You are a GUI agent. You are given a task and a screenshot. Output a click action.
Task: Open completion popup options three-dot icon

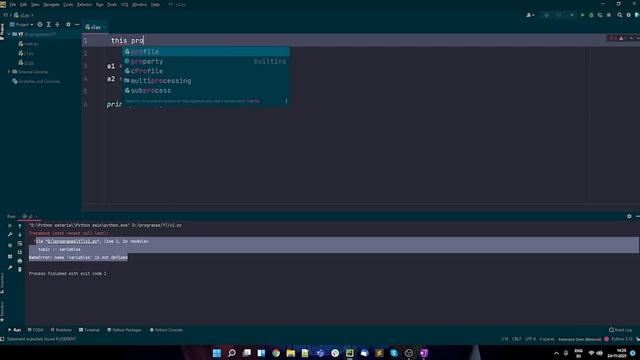pyautogui.click(x=286, y=101)
